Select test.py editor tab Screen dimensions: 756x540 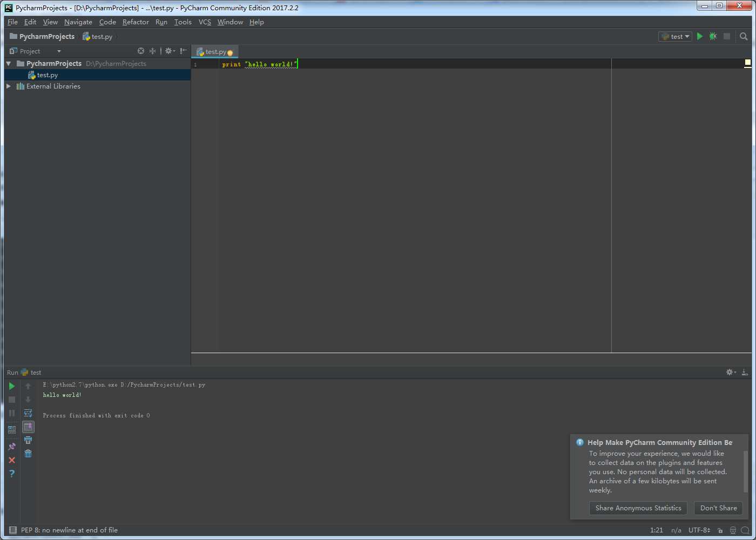[x=215, y=52]
